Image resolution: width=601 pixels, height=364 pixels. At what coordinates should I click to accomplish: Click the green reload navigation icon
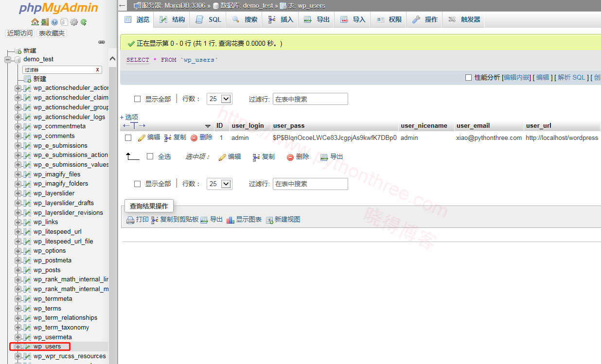click(x=84, y=22)
